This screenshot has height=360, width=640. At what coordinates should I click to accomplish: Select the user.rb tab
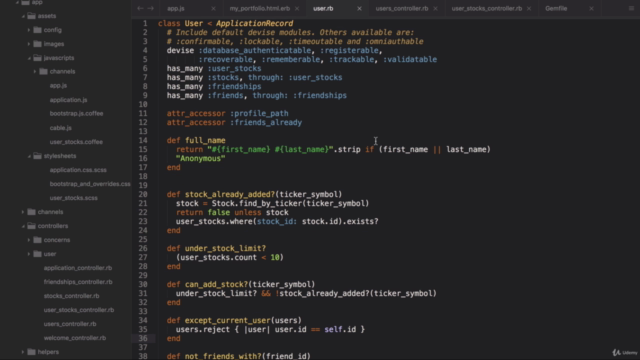tap(323, 9)
